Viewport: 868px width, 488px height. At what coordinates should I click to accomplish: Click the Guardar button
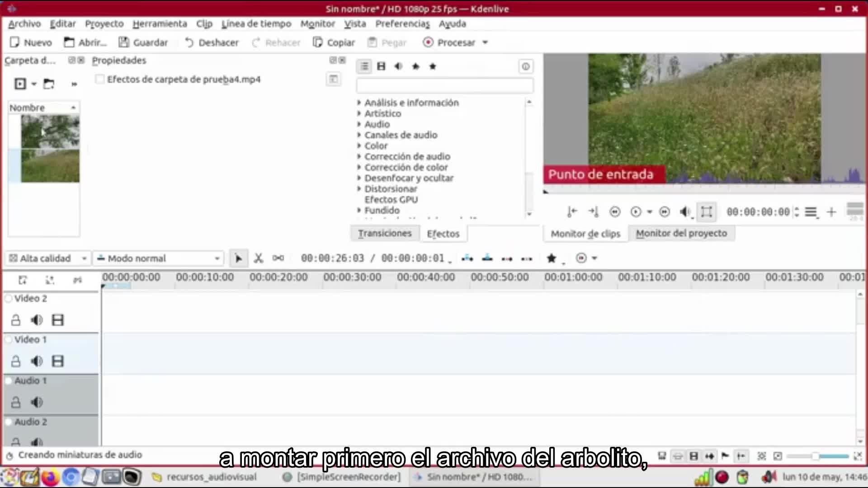click(x=143, y=42)
